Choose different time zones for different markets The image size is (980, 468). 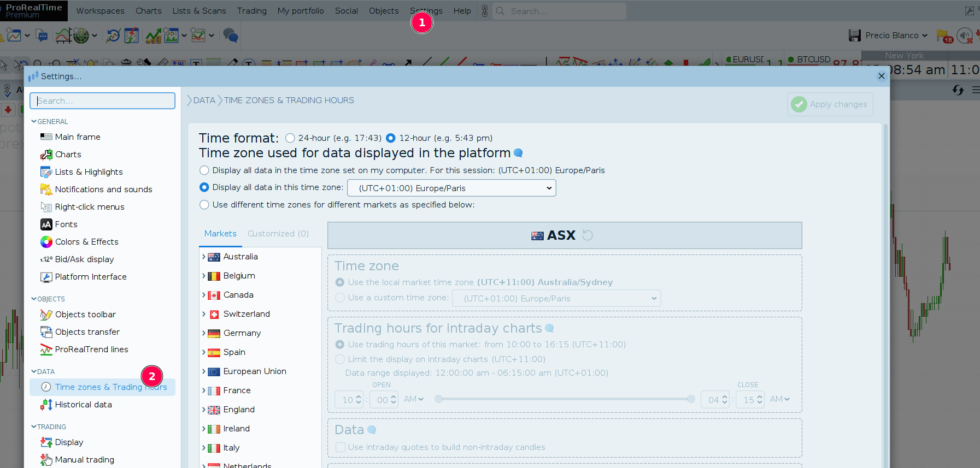(x=204, y=205)
